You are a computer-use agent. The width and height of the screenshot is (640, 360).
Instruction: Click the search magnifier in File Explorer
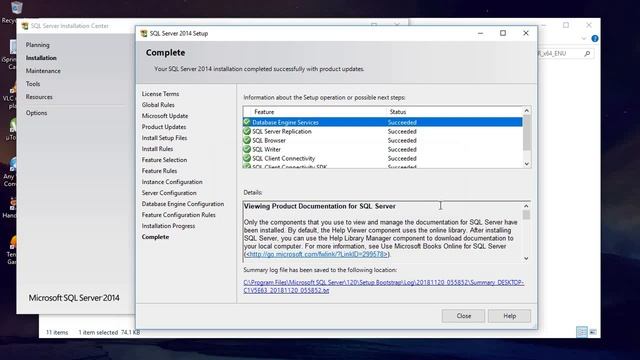[x=587, y=53]
